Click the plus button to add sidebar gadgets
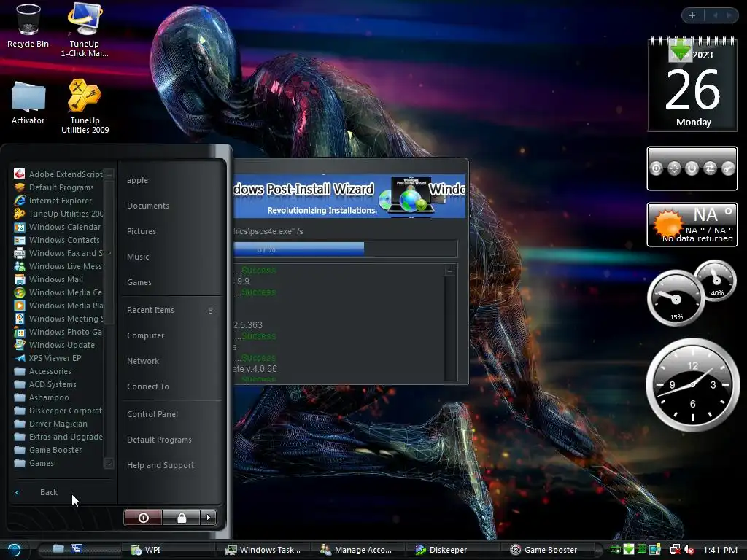The height and width of the screenshot is (560, 747). pos(692,15)
